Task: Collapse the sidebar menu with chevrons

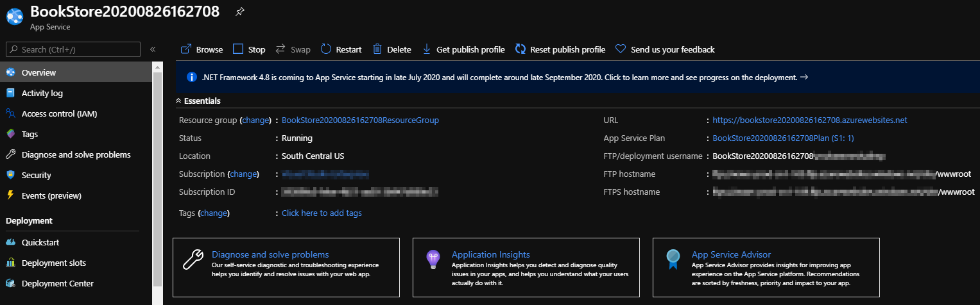Action: (x=153, y=49)
